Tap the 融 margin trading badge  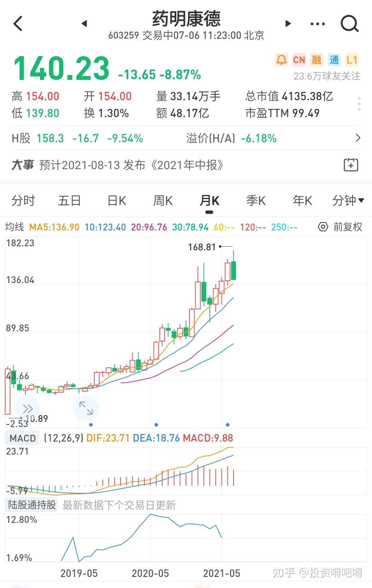(x=316, y=60)
